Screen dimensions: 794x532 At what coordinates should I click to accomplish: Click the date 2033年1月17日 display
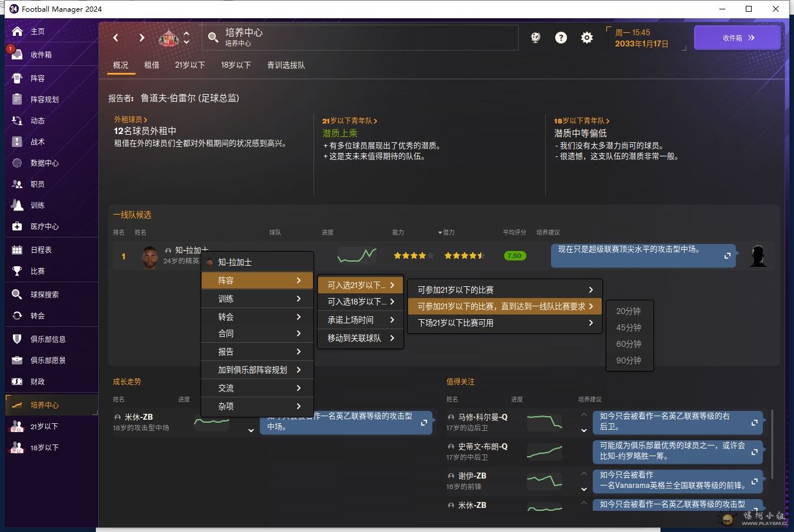click(x=642, y=44)
